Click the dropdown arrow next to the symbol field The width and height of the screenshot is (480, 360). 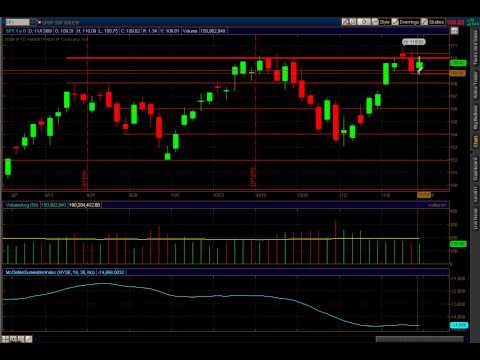[33, 22]
